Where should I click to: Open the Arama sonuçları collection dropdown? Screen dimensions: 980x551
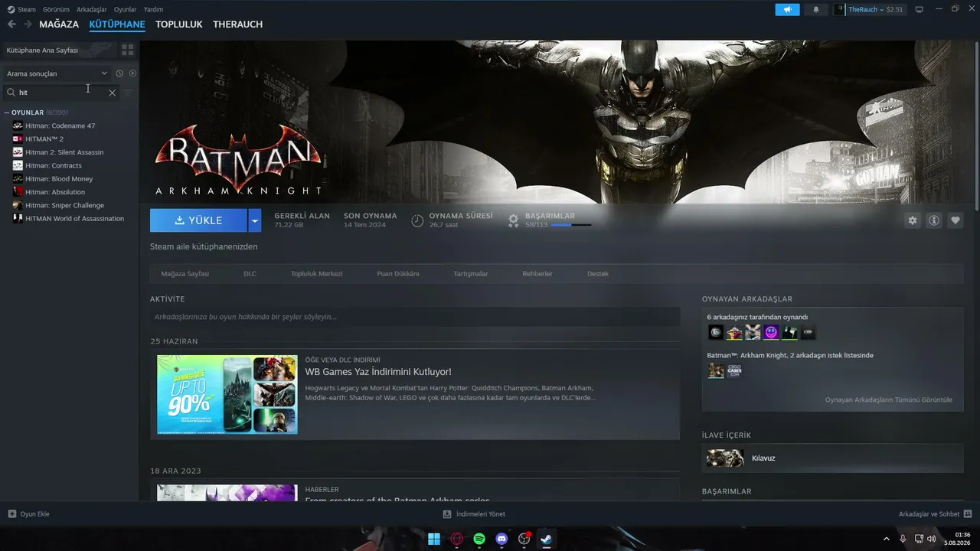point(57,73)
